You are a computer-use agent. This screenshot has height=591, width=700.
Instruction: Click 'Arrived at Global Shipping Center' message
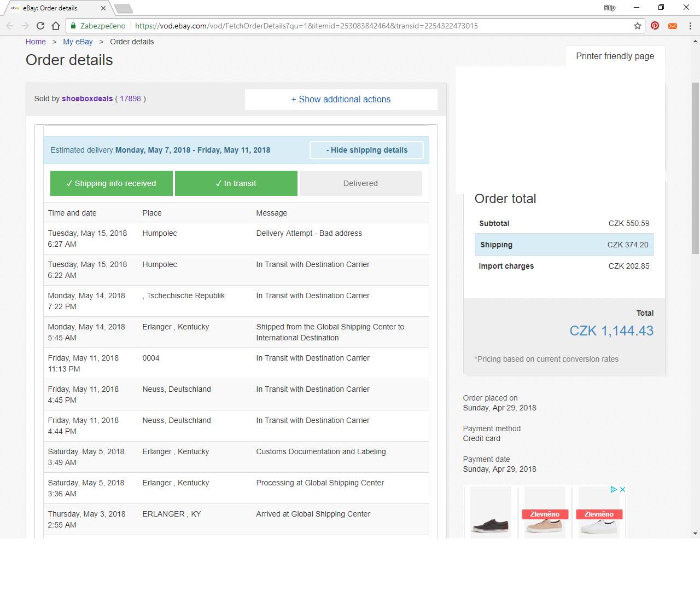point(313,514)
